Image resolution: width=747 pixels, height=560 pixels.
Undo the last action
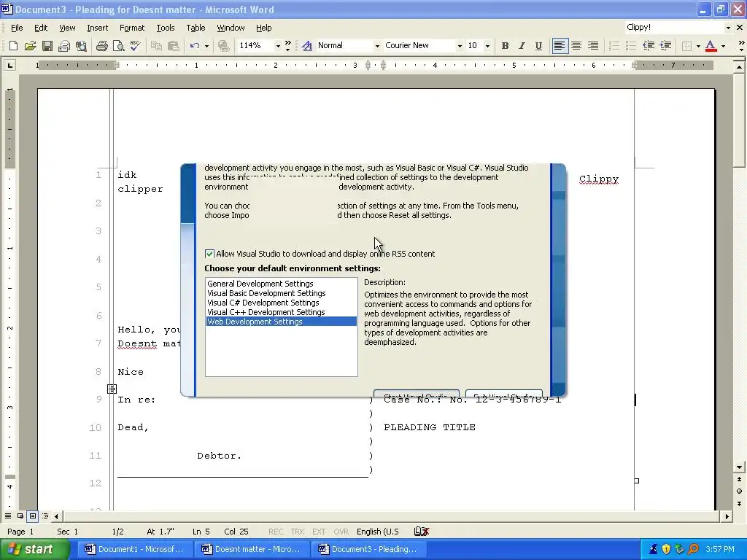(194, 46)
